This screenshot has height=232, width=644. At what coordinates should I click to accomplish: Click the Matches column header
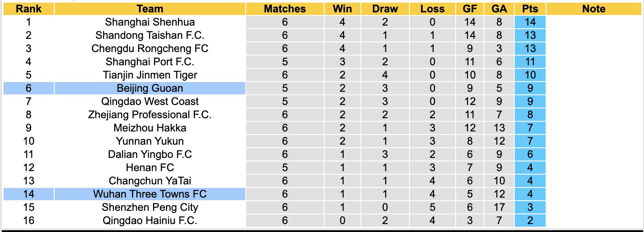(285, 9)
